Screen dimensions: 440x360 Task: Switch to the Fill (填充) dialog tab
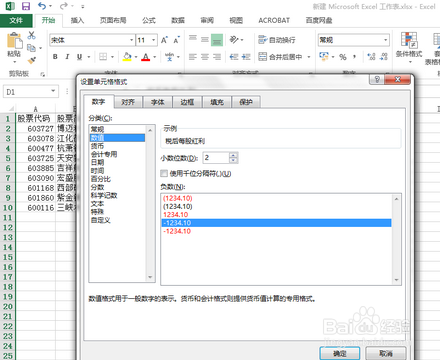coord(217,102)
